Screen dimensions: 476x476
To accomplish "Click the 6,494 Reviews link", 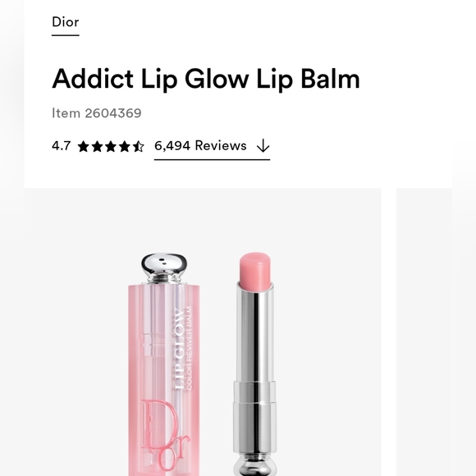I will pyautogui.click(x=200, y=146).
